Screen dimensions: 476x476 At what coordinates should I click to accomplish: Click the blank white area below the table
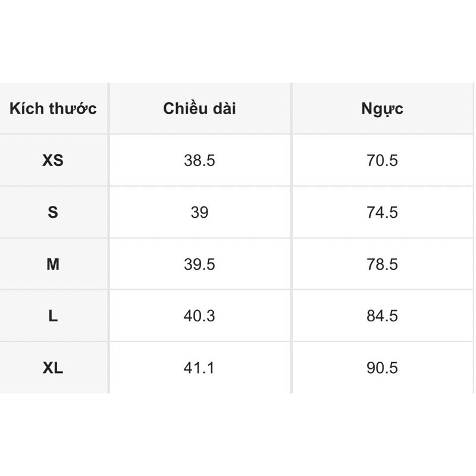coord(238,434)
